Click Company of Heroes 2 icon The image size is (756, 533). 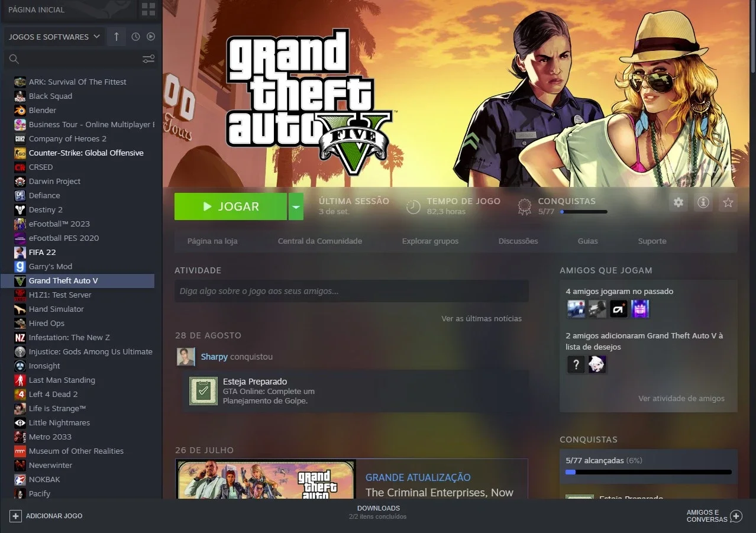coord(20,138)
